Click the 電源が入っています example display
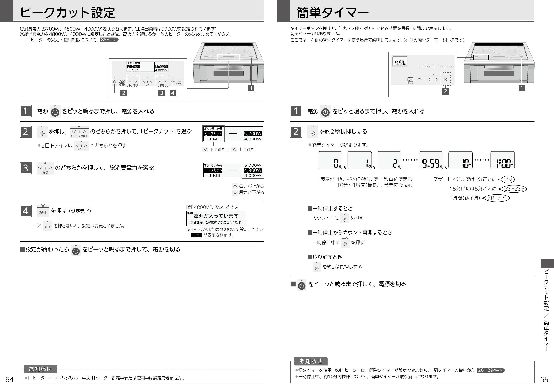This screenshot has width=554, height=392. (216, 218)
